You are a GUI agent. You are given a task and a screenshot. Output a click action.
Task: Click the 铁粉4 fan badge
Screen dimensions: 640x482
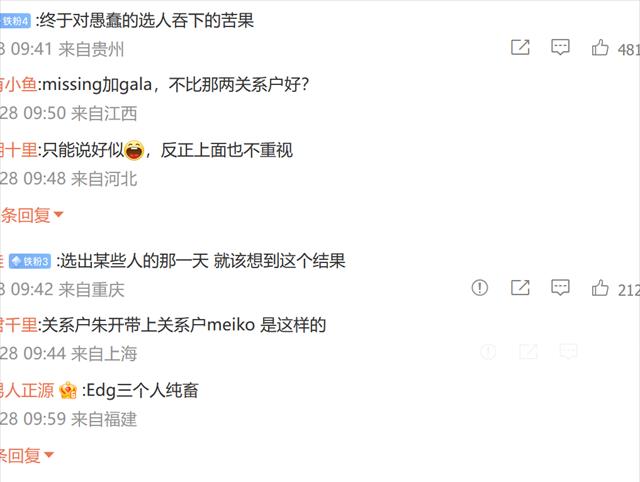coord(15,21)
